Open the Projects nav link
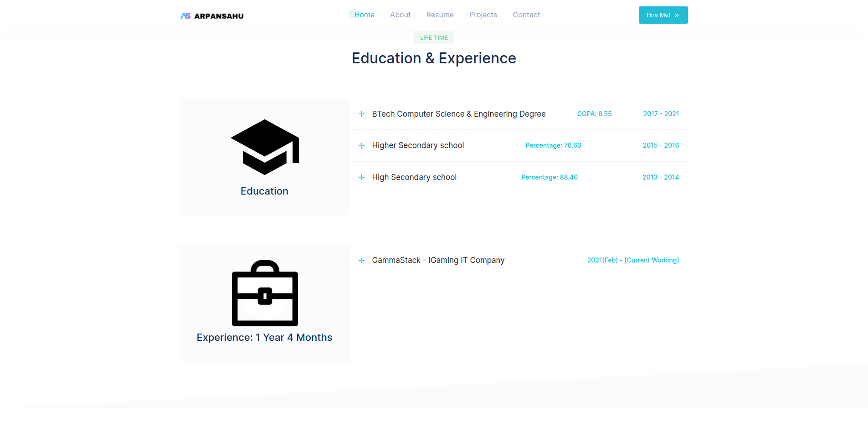This screenshot has width=868, height=432. [483, 15]
